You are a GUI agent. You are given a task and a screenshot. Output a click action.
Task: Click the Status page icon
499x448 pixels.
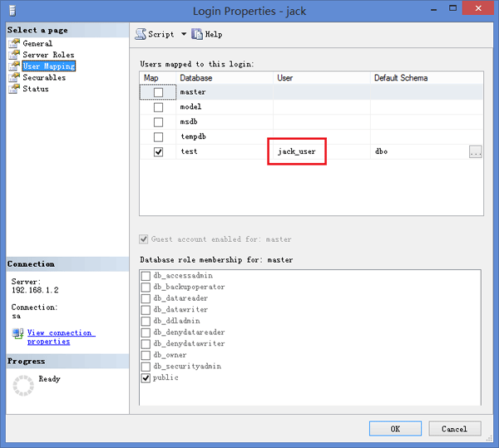pos(14,89)
